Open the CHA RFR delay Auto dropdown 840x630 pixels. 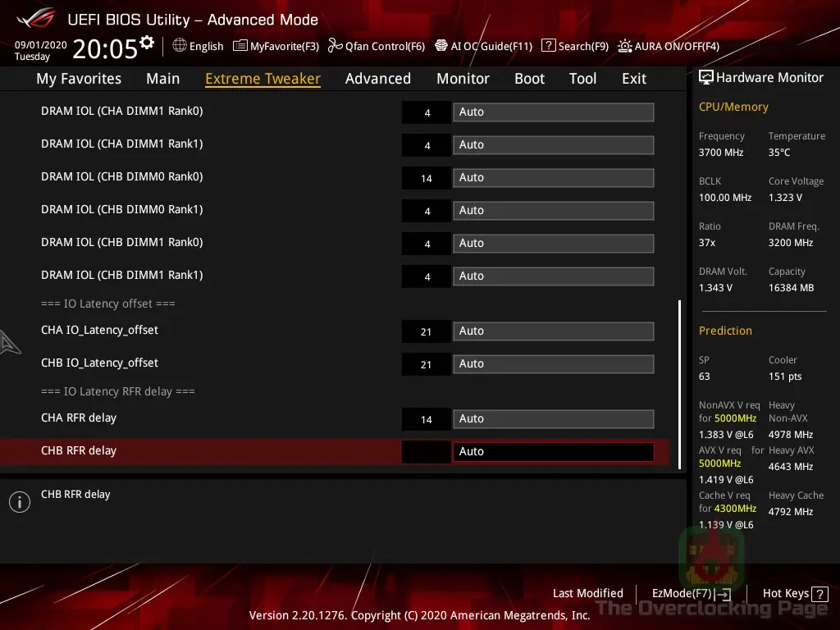pyautogui.click(x=553, y=418)
